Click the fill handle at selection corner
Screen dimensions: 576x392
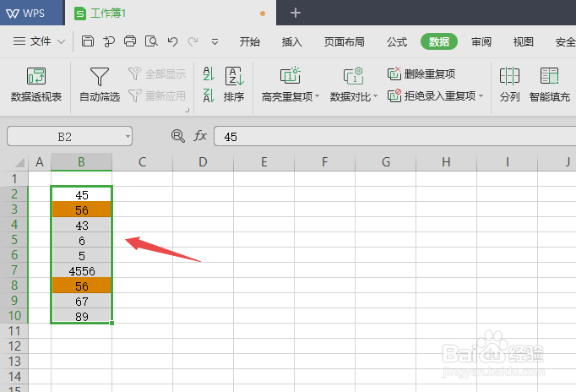click(x=111, y=323)
